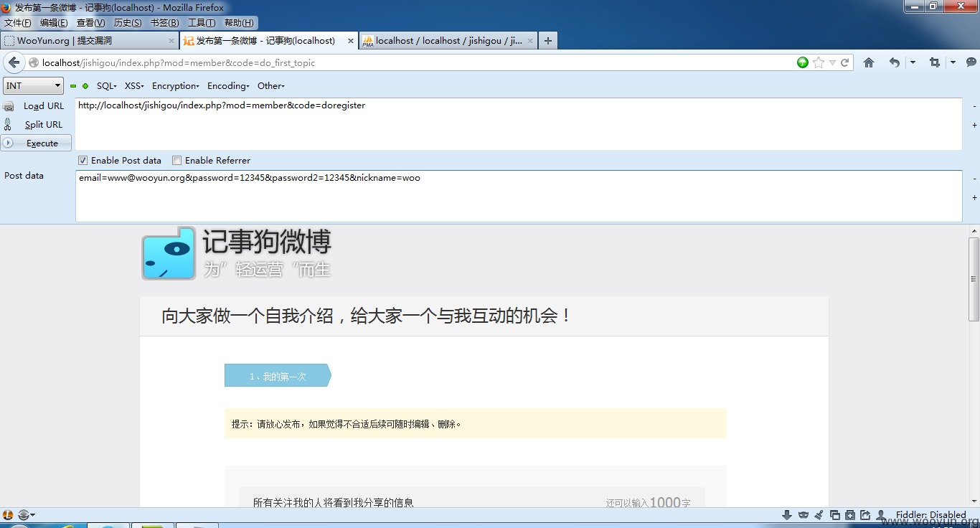This screenshot has height=528, width=980.
Task: Click into the HackBar URL text field
Action: (519, 124)
